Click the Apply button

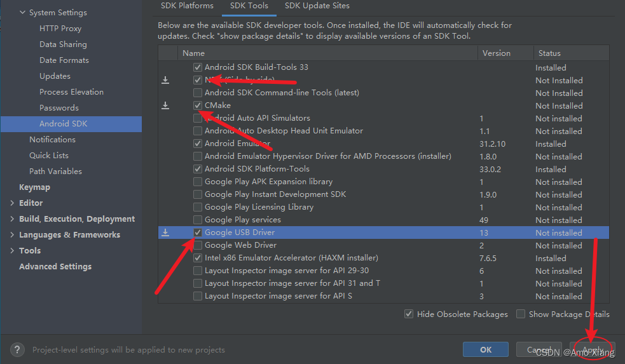(x=593, y=349)
